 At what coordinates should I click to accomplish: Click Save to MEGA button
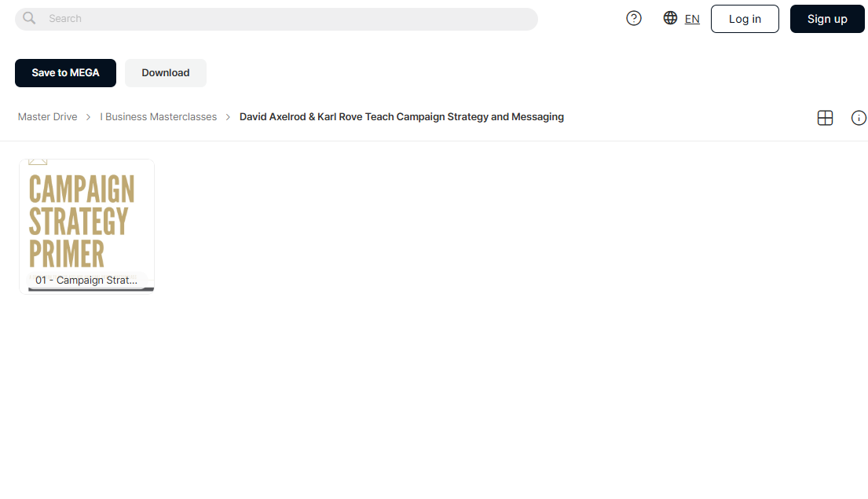65,73
